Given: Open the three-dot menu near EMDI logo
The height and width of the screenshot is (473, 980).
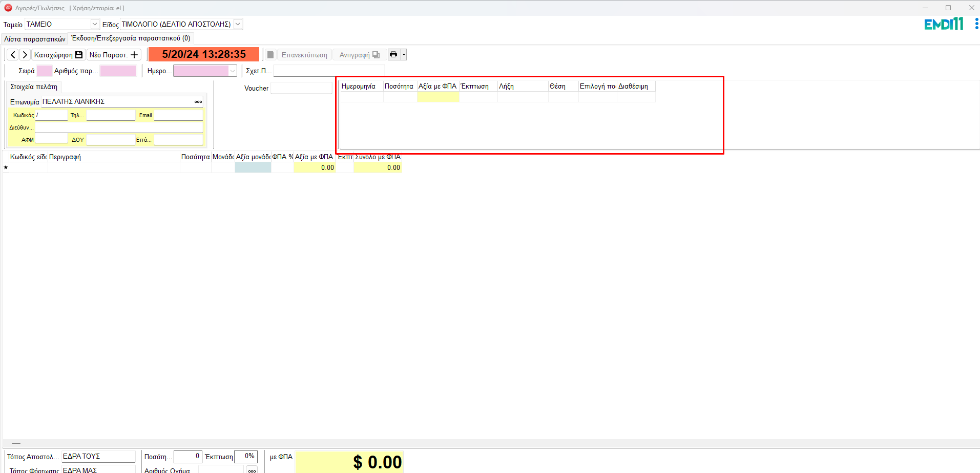Looking at the screenshot, I should coord(976,24).
